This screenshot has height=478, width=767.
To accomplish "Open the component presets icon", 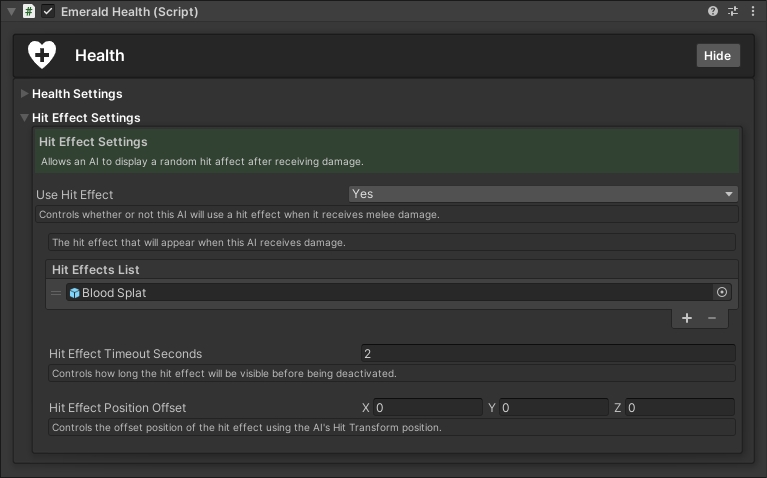I will [733, 11].
